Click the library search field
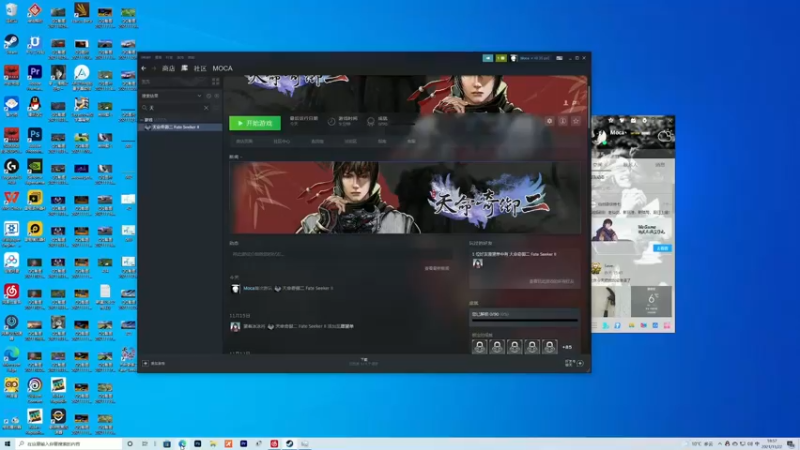 (175, 108)
